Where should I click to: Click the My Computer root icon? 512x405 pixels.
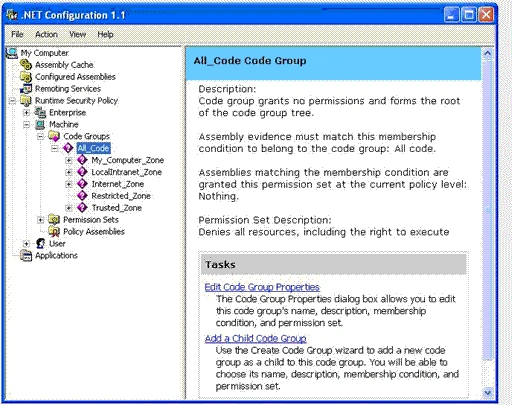coord(12,53)
